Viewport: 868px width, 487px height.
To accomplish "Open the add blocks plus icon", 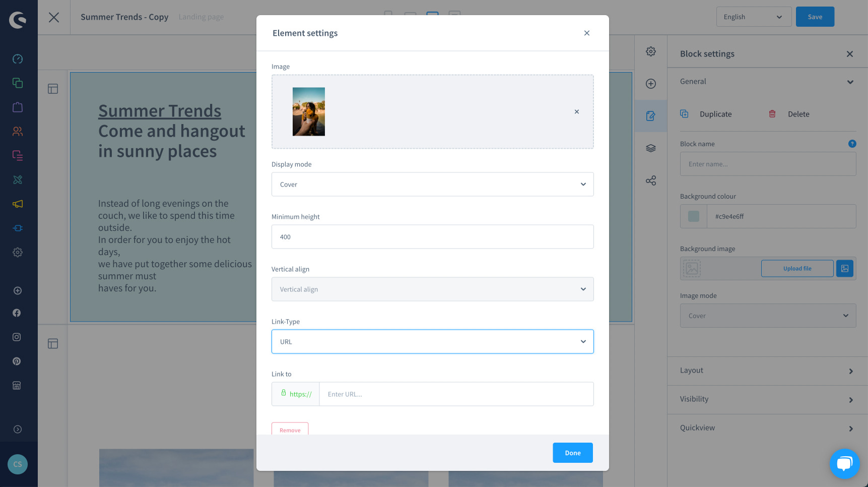I will (x=651, y=84).
